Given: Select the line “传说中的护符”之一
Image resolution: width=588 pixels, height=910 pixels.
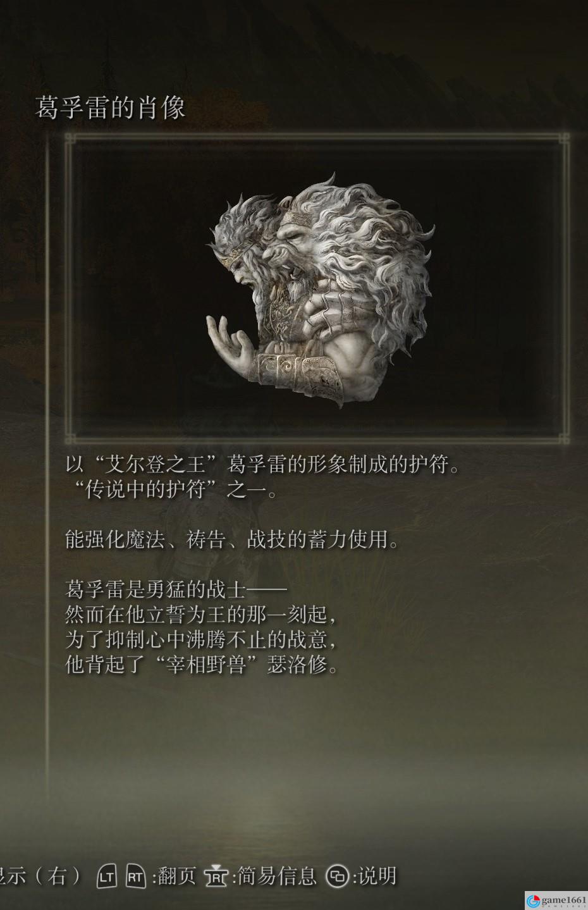Looking at the screenshot, I should (171, 489).
